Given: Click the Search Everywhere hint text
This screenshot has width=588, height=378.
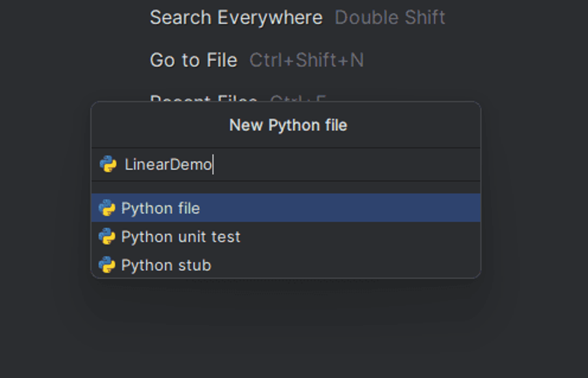Looking at the screenshot, I should 236,18.
